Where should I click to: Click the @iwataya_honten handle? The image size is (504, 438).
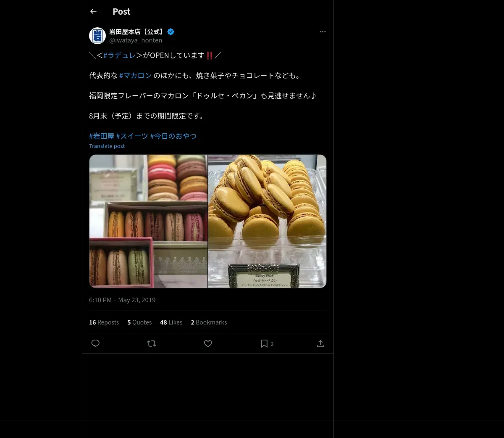(x=136, y=40)
